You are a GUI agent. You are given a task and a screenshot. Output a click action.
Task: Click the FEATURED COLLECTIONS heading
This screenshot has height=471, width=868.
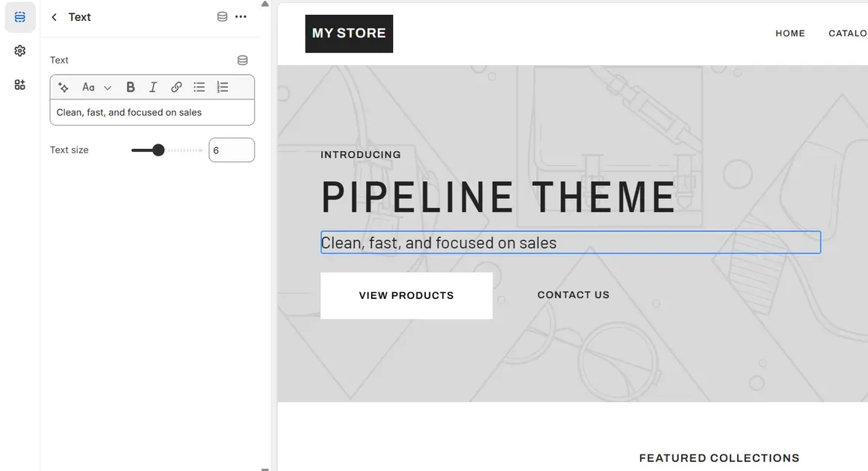719,458
